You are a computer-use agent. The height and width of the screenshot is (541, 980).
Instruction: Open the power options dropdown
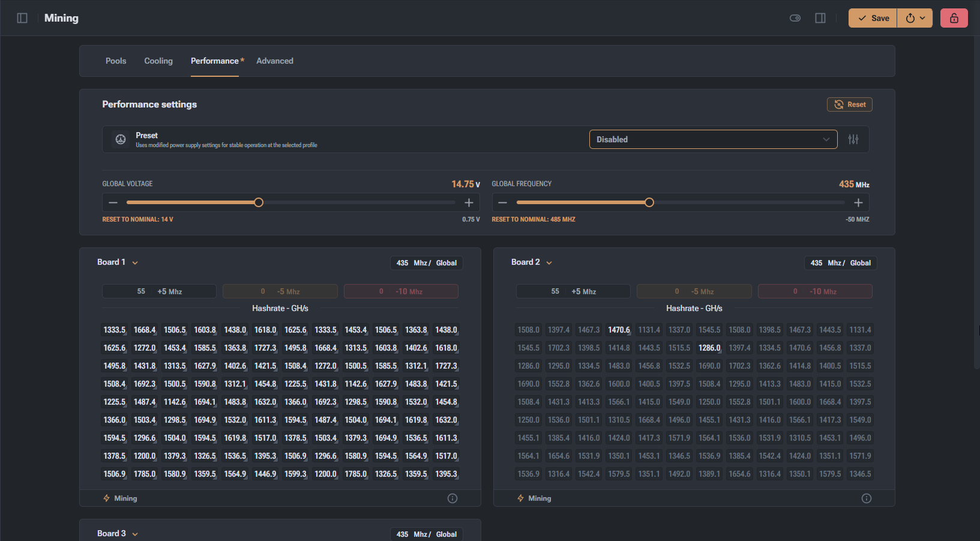pos(915,18)
